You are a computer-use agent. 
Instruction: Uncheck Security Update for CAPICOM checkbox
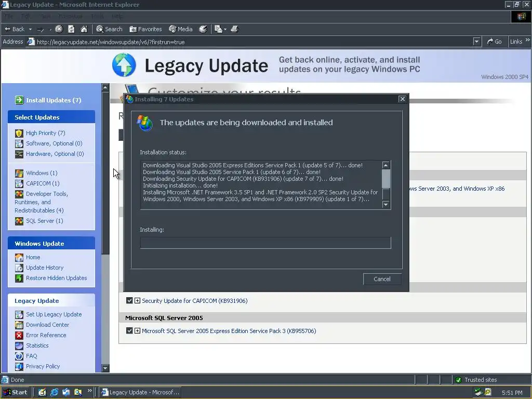(x=129, y=300)
